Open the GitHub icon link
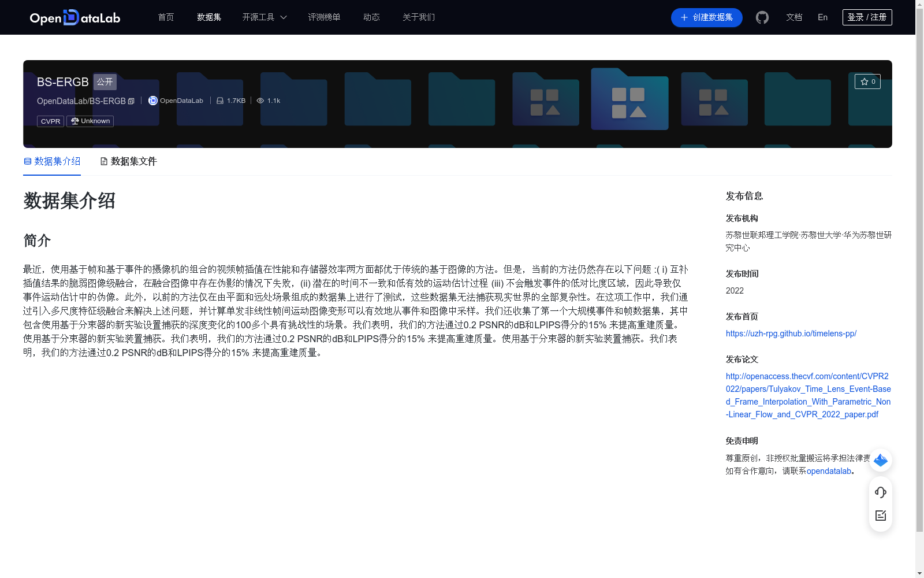Image resolution: width=924 pixels, height=578 pixels. point(762,17)
